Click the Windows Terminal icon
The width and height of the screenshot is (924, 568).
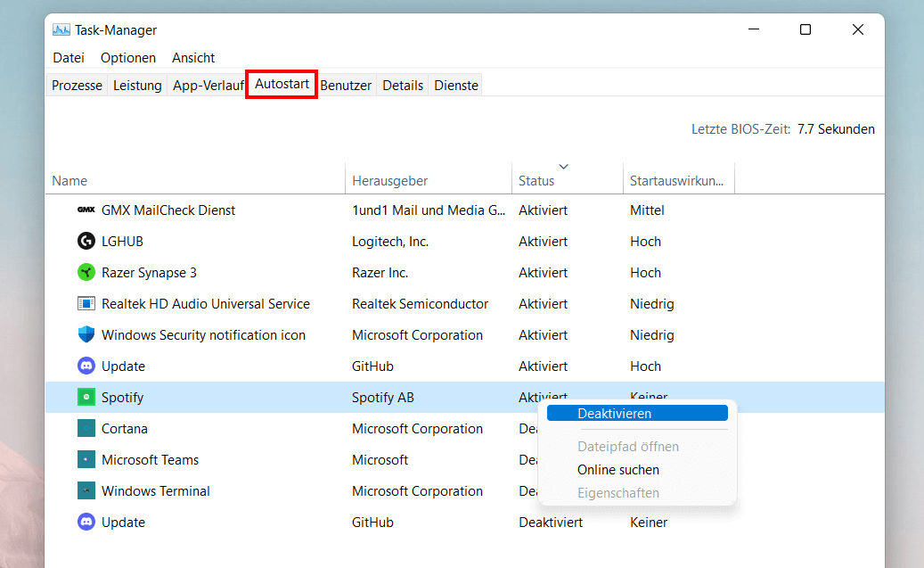coord(86,490)
